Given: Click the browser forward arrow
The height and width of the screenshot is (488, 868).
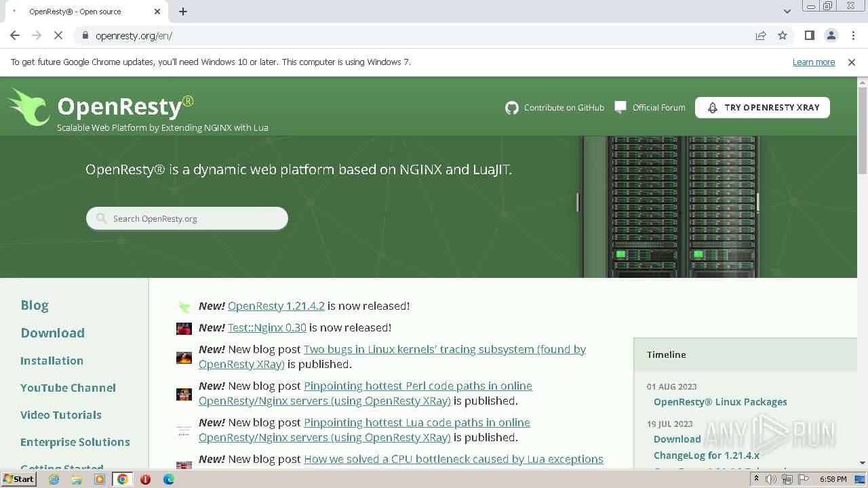Looking at the screenshot, I should click(x=37, y=35).
